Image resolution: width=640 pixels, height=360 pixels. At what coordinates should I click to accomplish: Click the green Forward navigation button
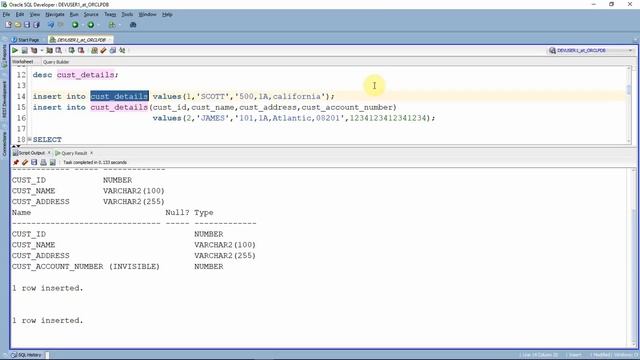(x=91, y=25)
